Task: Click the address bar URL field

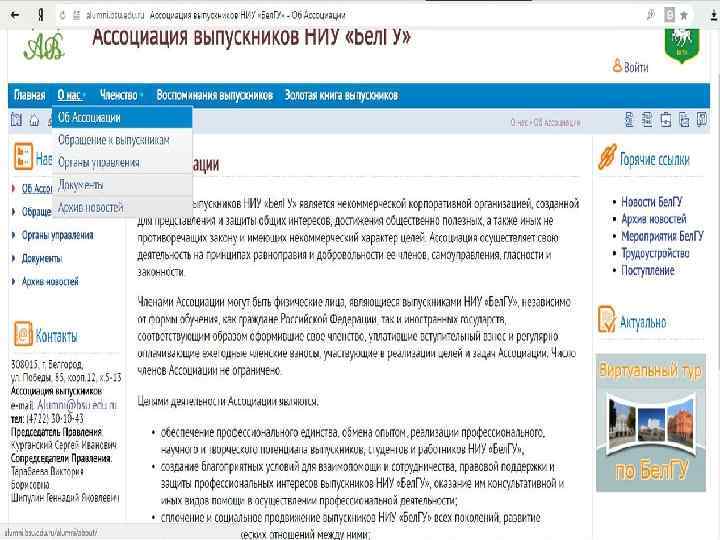Action: pos(349,15)
